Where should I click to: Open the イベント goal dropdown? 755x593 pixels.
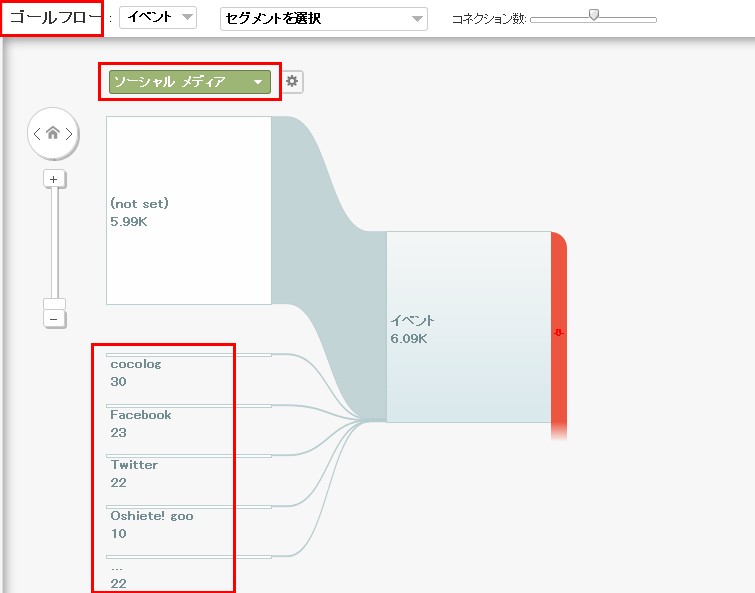pos(158,18)
